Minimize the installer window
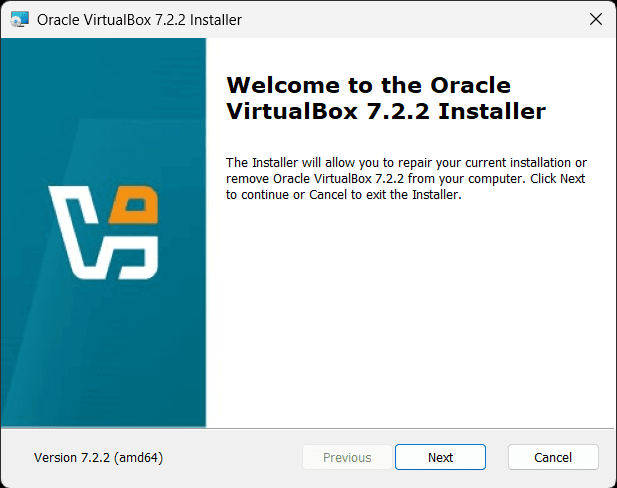 click(501, 20)
